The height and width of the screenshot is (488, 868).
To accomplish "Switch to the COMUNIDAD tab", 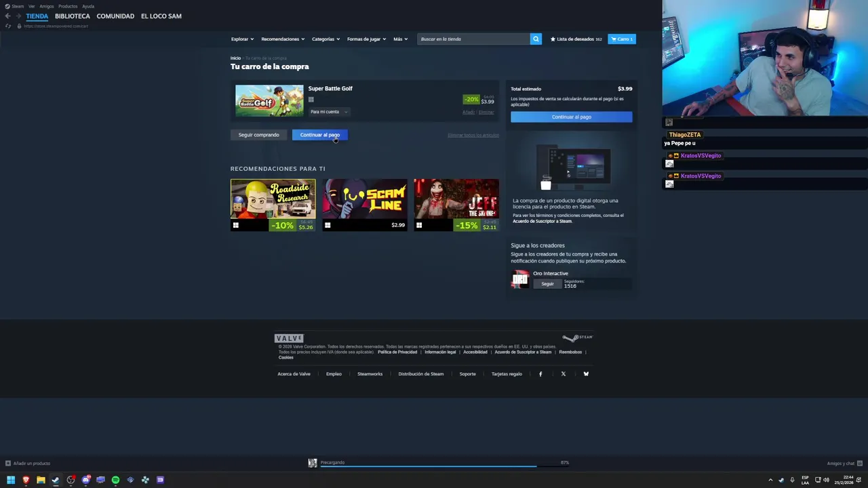I will pyautogui.click(x=115, y=16).
